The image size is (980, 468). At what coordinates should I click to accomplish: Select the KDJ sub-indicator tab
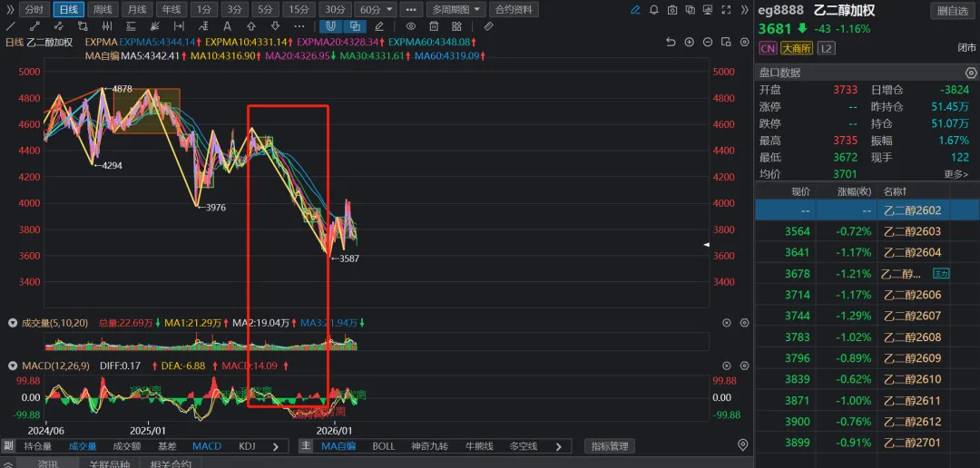click(247, 446)
